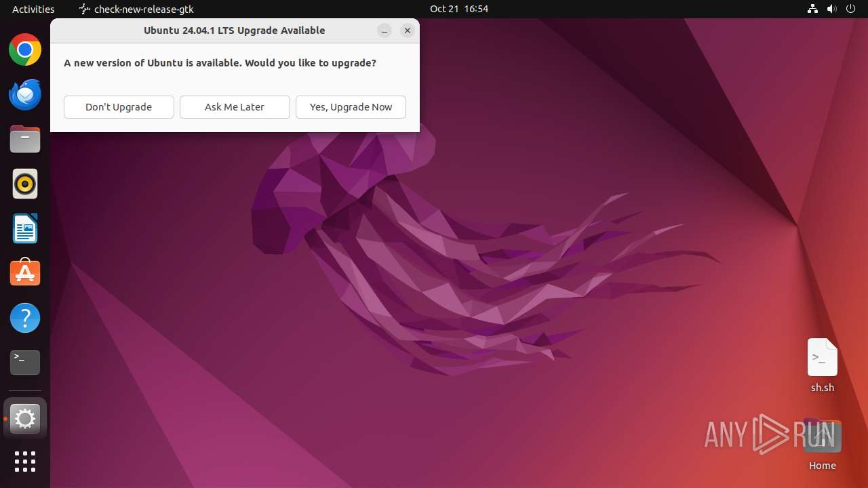The width and height of the screenshot is (868, 488).
Task: Click the volume icon in top bar
Action: [832, 9]
